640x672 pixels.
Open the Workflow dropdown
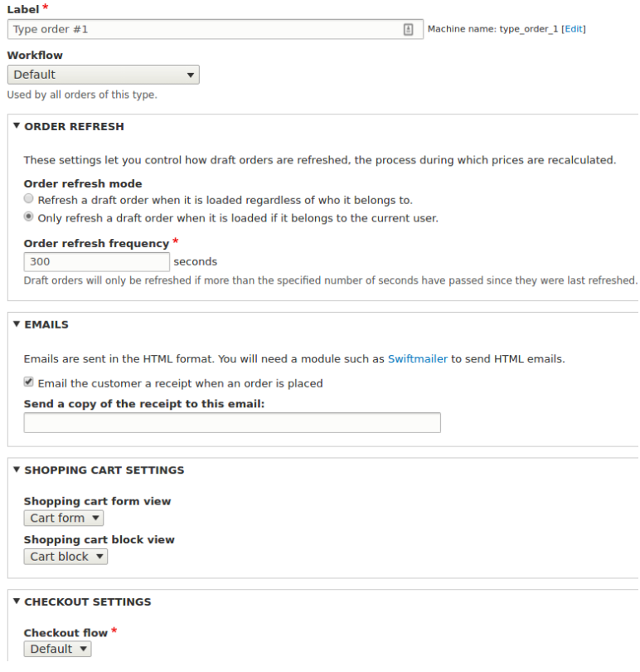tap(103, 75)
